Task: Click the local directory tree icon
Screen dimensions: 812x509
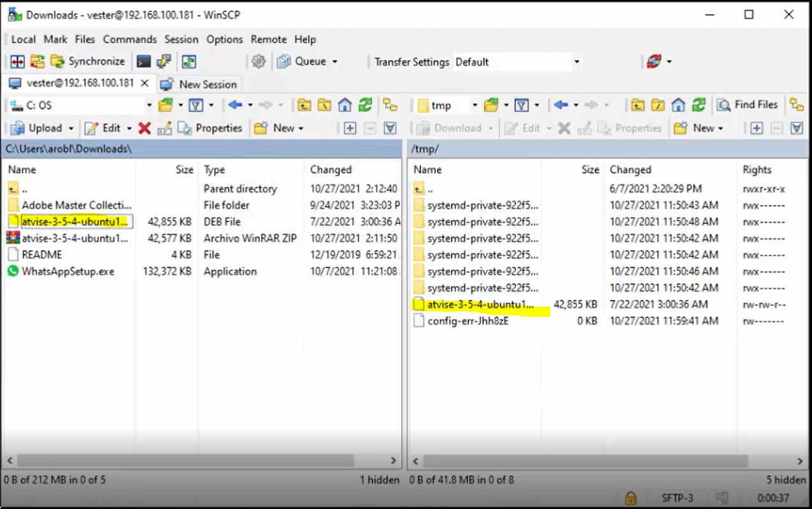Action: 390,105
